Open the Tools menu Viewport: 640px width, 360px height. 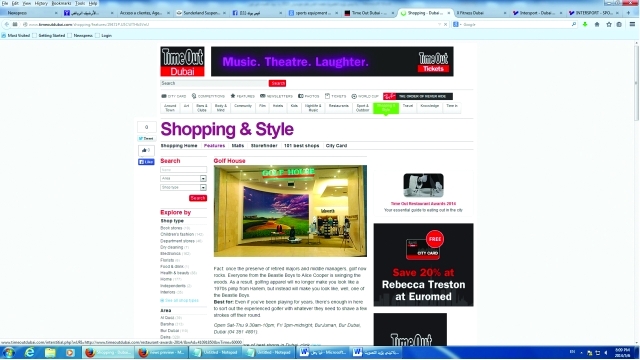80,3
